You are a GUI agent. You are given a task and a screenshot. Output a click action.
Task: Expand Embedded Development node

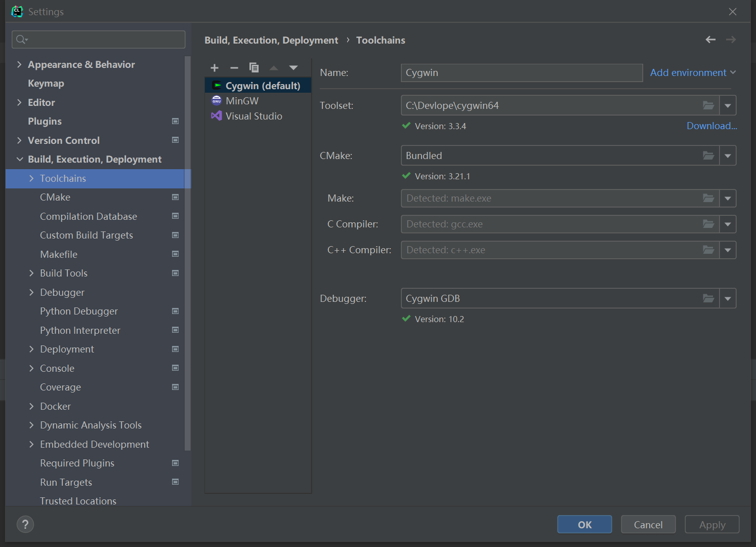click(x=31, y=444)
